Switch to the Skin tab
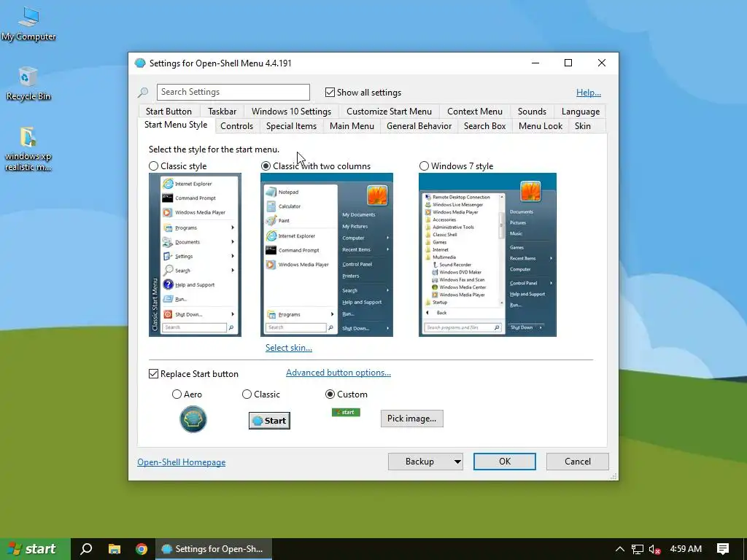 pos(582,126)
